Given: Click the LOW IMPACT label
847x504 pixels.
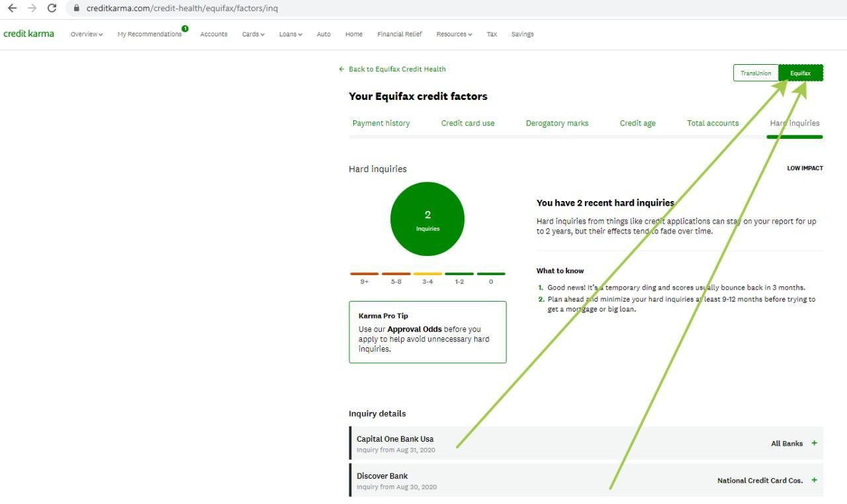Looking at the screenshot, I should pos(805,168).
